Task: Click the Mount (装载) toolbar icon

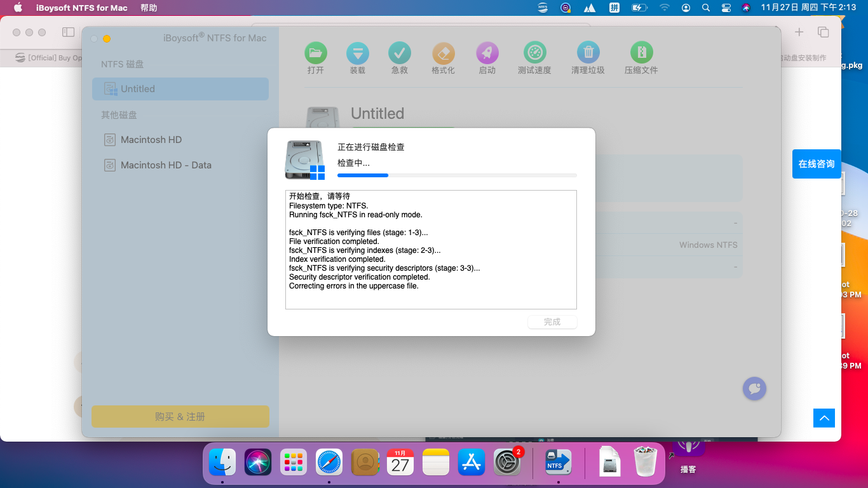Action: pos(358,53)
